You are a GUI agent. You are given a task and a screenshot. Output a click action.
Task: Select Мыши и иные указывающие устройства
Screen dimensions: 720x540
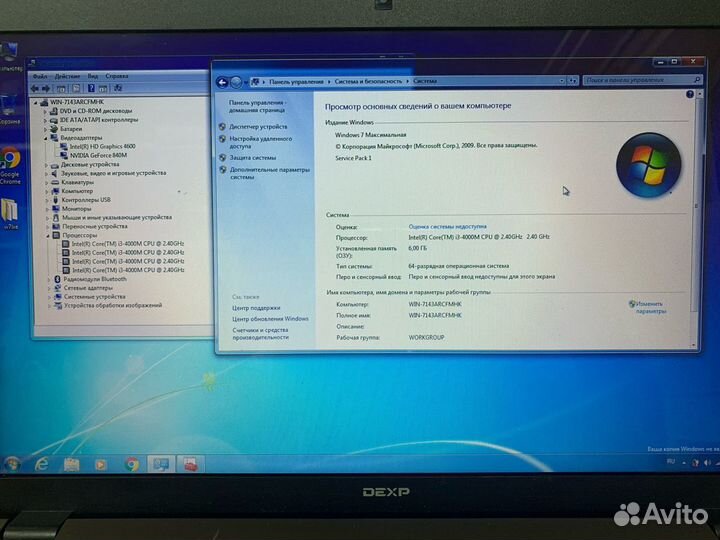[117, 218]
